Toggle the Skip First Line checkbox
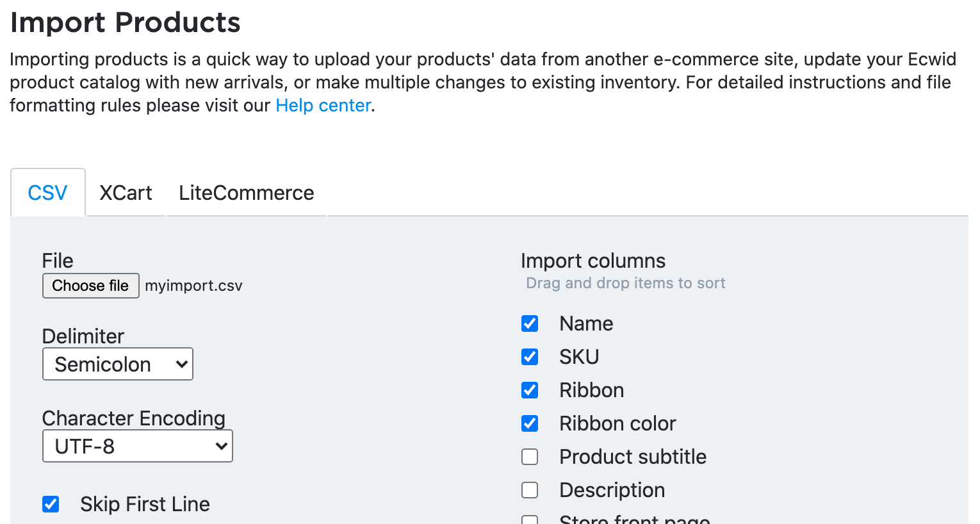The height and width of the screenshot is (524, 980). pos(51,504)
